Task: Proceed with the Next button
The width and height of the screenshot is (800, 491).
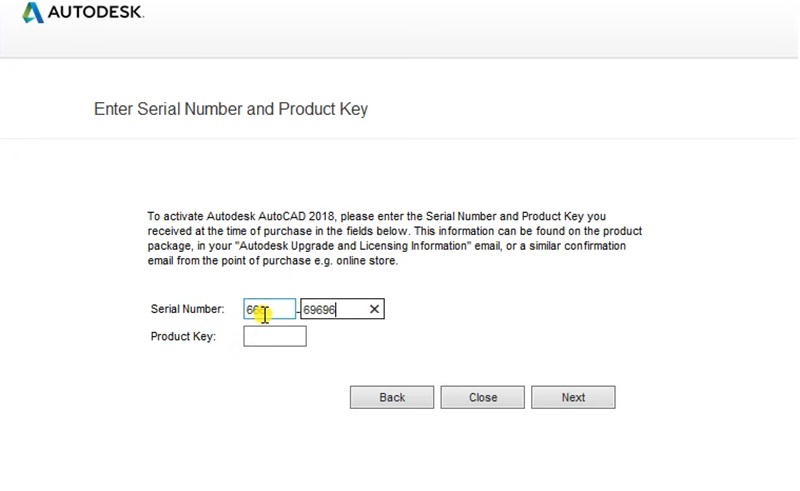Action: [x=573, y=397]
